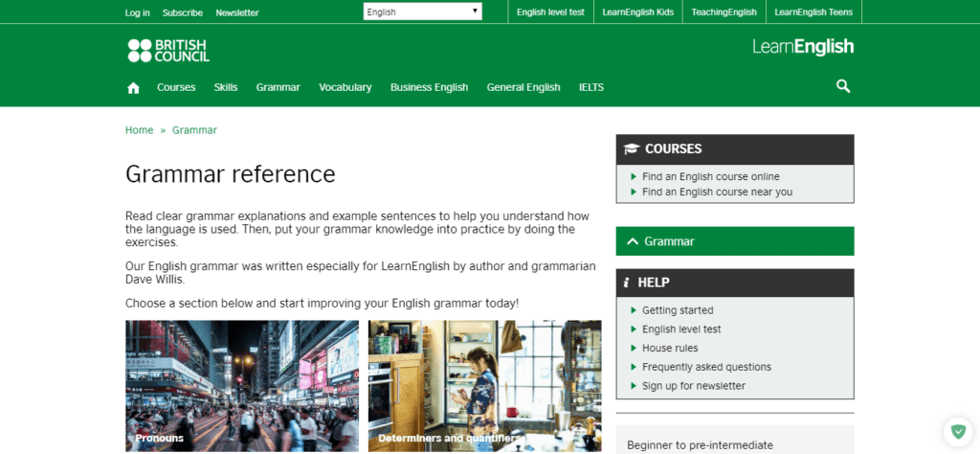Open the IELTS menu item
980x454 pixels.
591,87
